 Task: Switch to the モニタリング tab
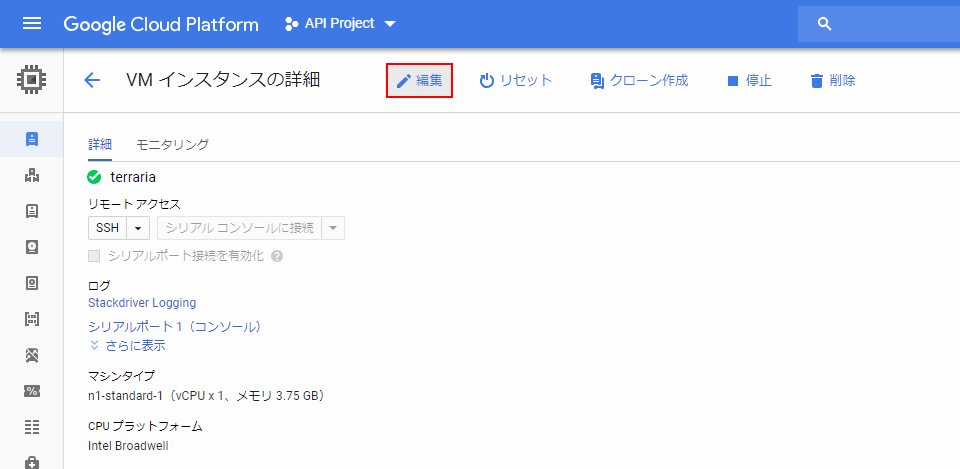click(x=173, y=144)
